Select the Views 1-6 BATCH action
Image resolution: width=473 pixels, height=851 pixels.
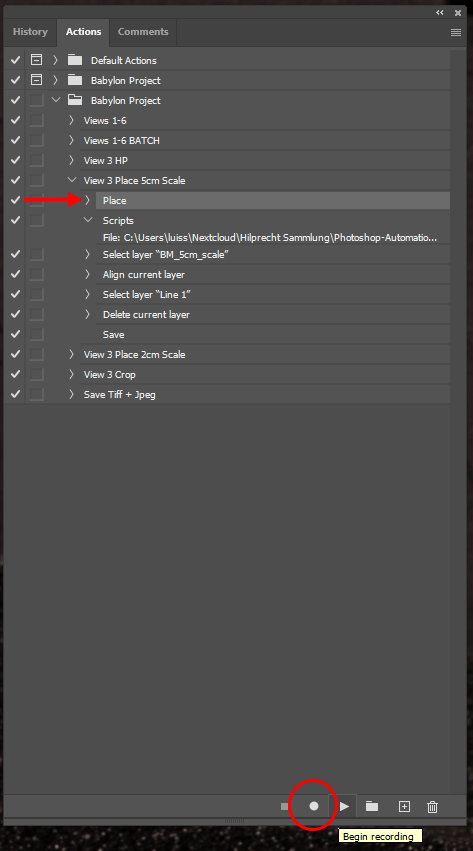click(122, 140)
